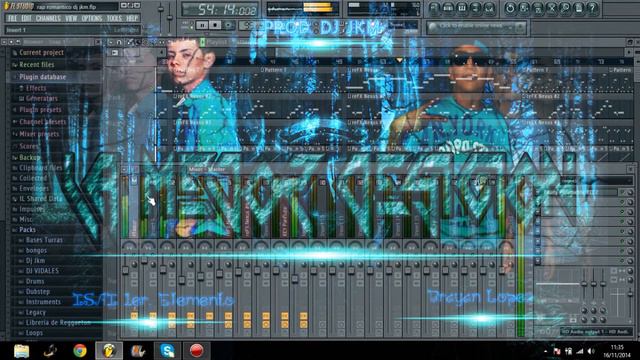Image resolution: width=640 pixels, height=360 pixels.
Task: Open the playlist view shortcut icon
Action: pos(434,8)
